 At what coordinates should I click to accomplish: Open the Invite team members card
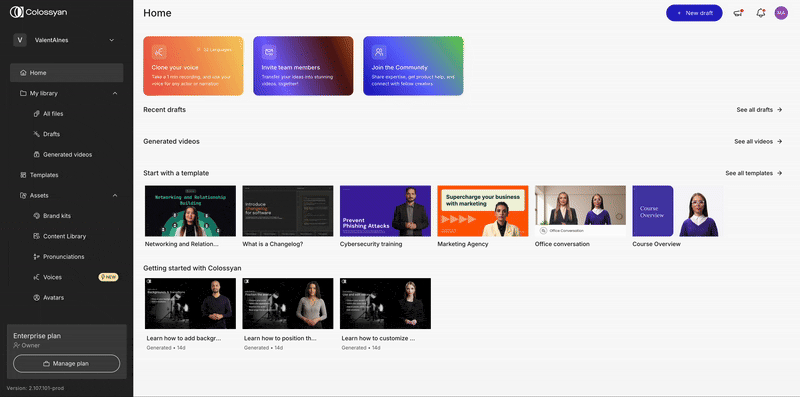(303, 66)
